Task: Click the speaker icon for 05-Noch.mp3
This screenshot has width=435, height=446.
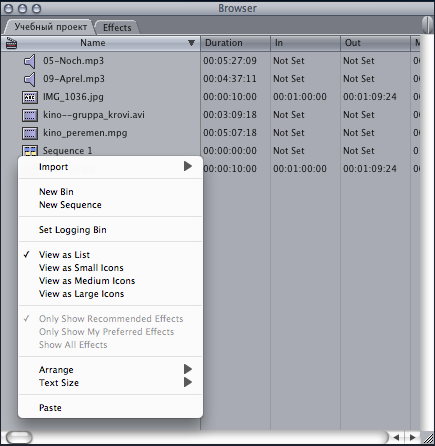Action: click(29, 61)
